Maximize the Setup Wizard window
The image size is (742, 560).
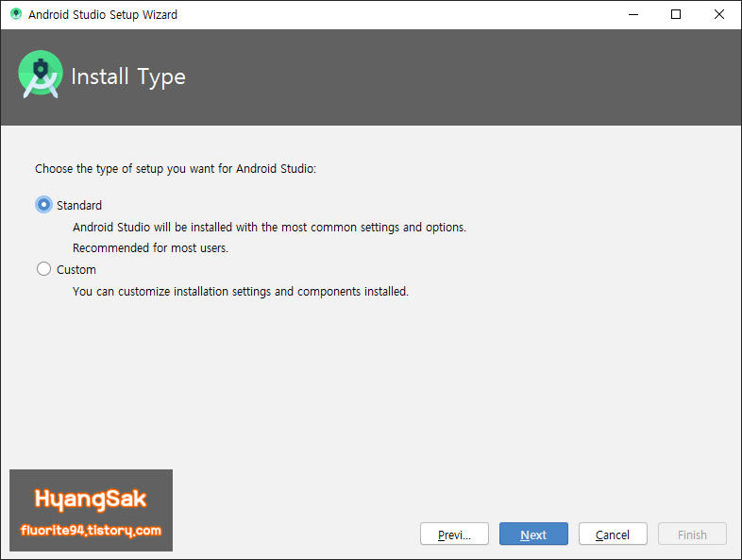(x=676, y=15)
